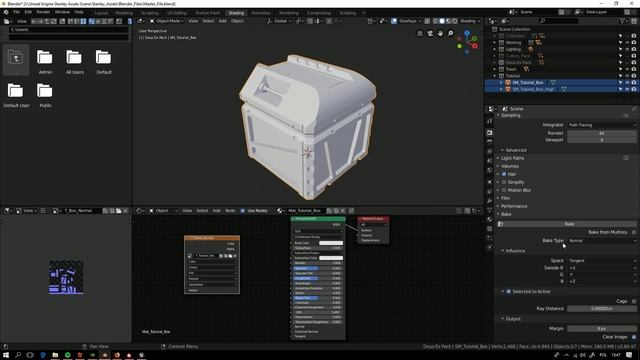
Task: Open the Global transform orientation dropdown
Action: (x=279, y=21)
